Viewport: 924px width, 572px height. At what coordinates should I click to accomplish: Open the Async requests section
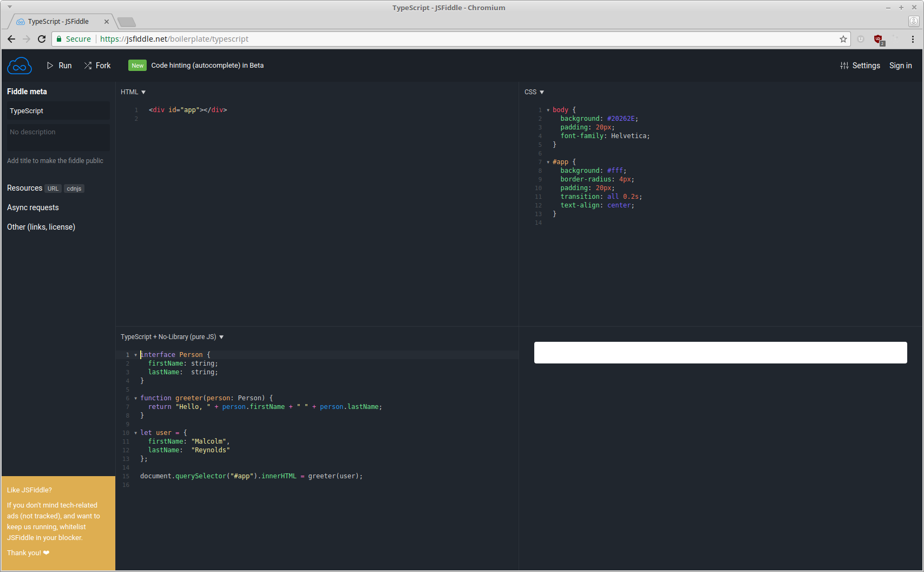click(33, 207)
